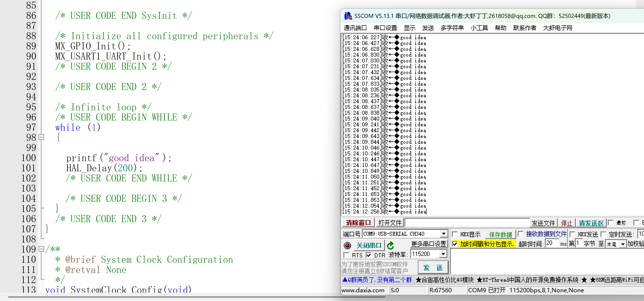The width and height of the screenshot is (644, 301).
Task: Collapse the while loop fold marker at line 98
Action: [x=42, y=137]
